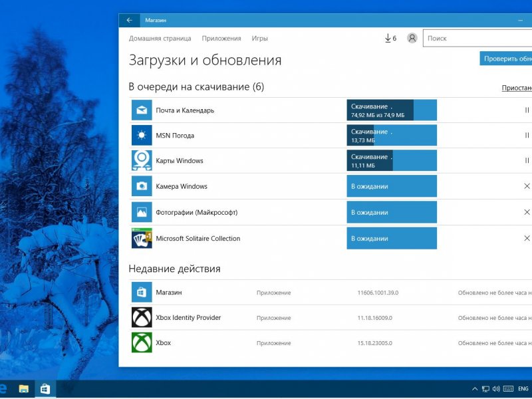Image resolution: width=532 pixels, height=399 pixels.
Task: Click the Microsoft Solitaire Collection app icon
Action: tap(142, 238)
